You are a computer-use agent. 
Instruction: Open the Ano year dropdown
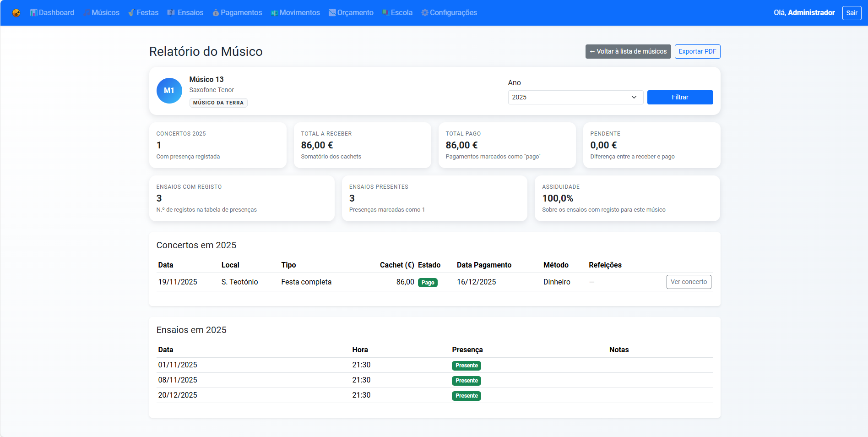coord(575,97)
